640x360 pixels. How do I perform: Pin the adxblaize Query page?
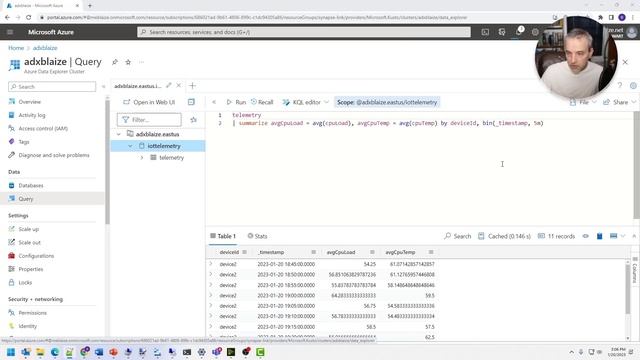(115, 62)
